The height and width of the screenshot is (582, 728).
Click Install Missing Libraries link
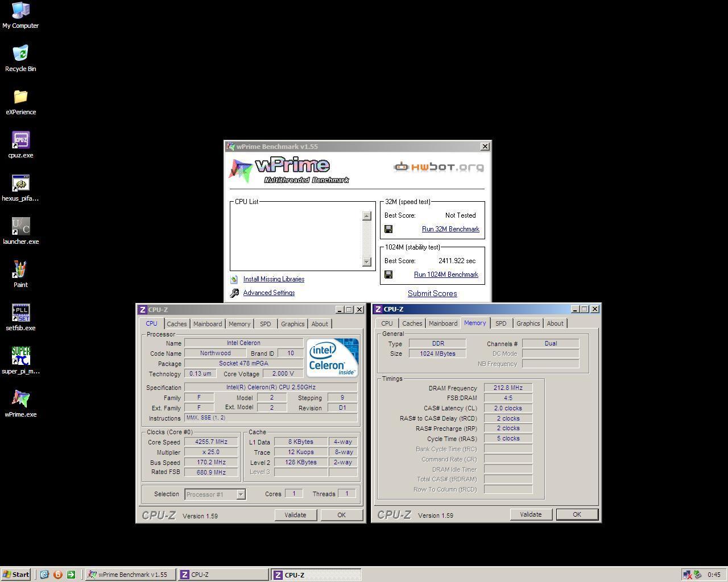click(x=274, y=279)
